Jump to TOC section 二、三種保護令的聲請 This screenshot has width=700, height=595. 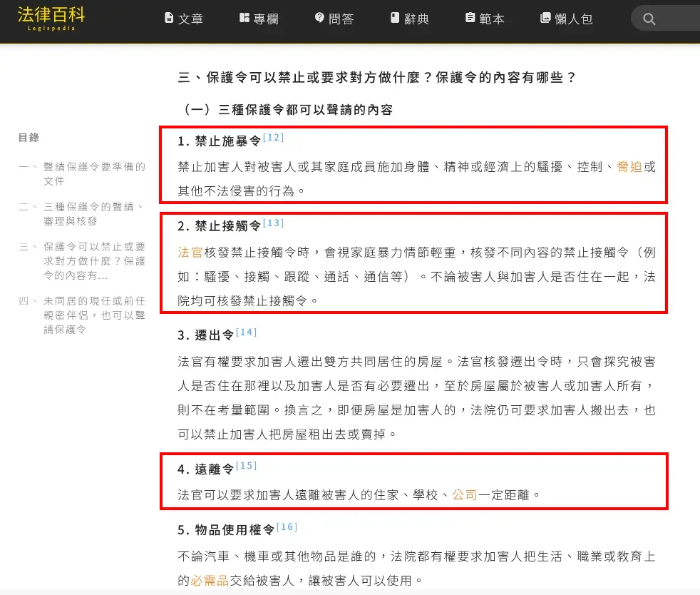pyautogui.click(x=93, y=213)
